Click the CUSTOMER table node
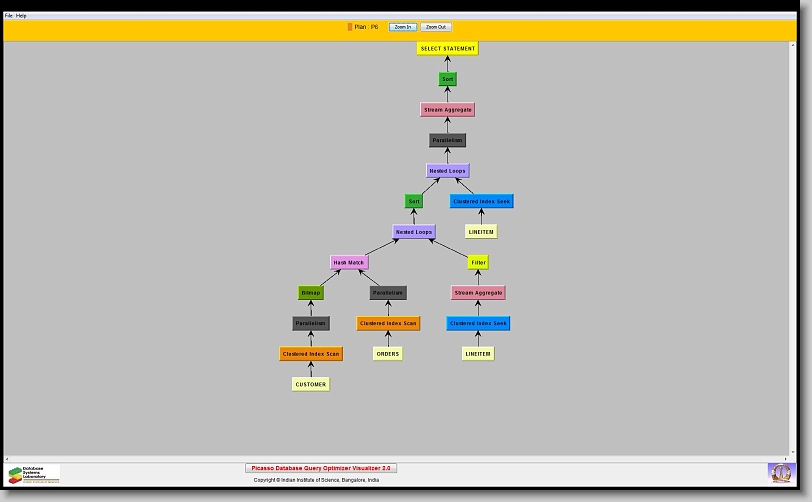Screen dimensions: 812x502 (x=311, y=384)
